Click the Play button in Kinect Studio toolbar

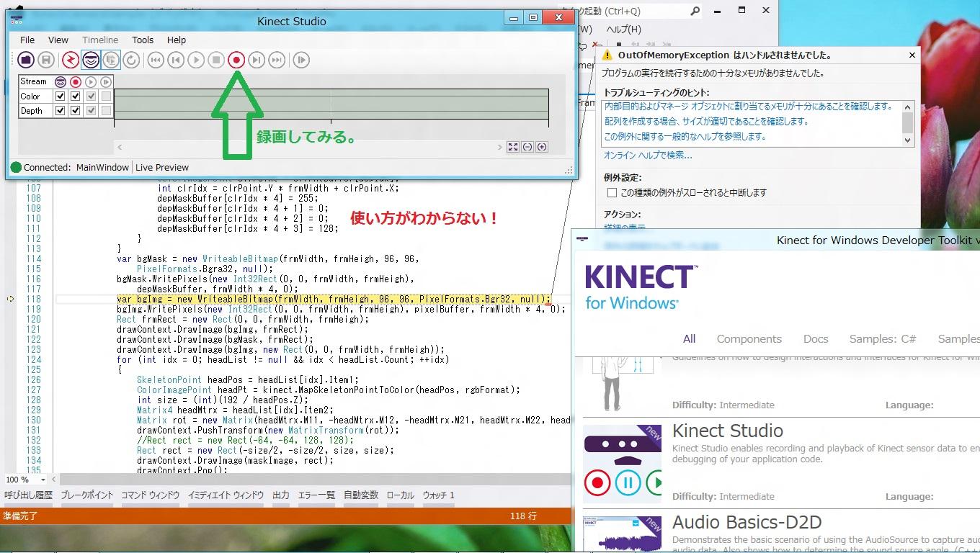[x=196, y=60]
